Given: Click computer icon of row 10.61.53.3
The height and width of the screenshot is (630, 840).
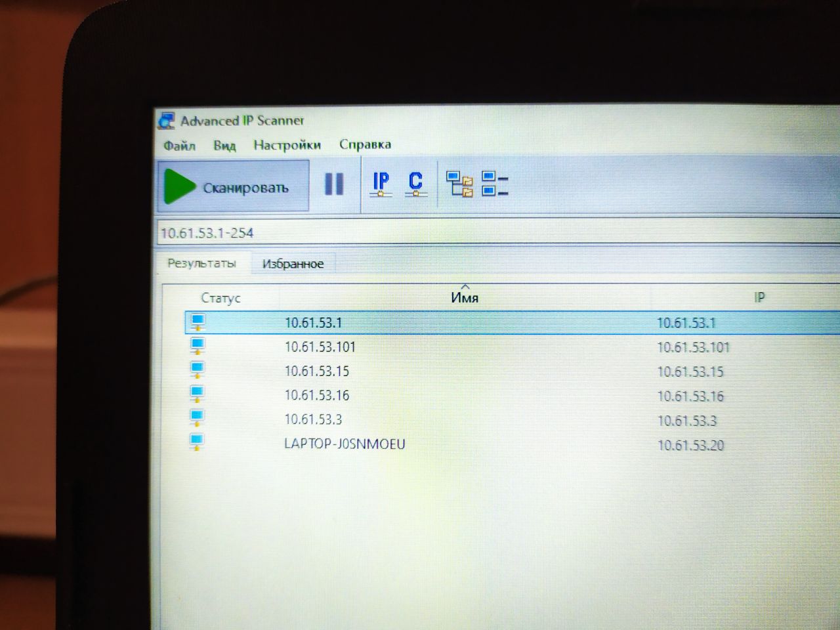Looking at the screenshot, I should click(197, 417).
